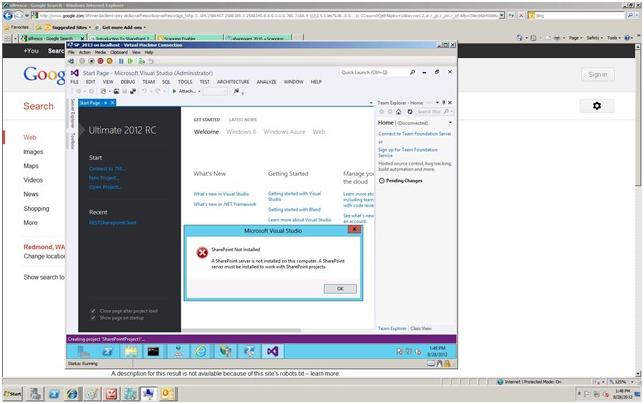Click Images in Google left sidebar
The image size is (644, 404).
[x=33, y=152]
